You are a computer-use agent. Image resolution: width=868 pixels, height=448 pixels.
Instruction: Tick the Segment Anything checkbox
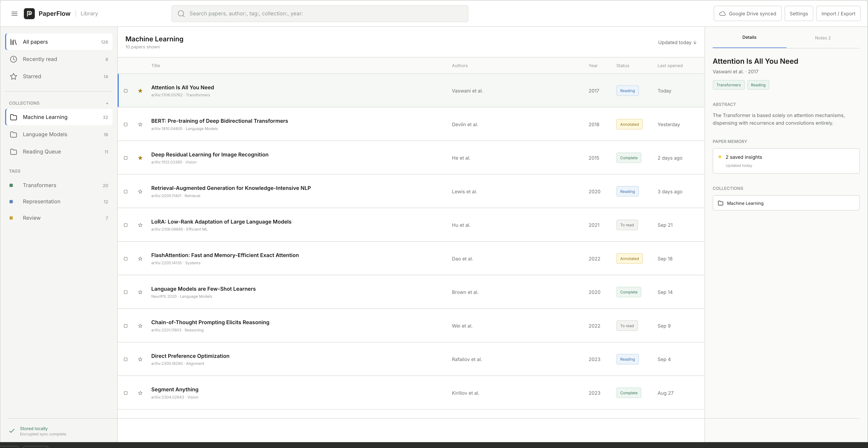pyautogui.click(x=126, y=393)
